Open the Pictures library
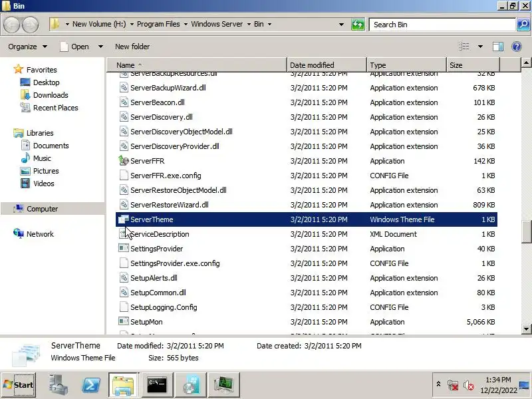This screenshot has height=399, width=532. [46, 171]
